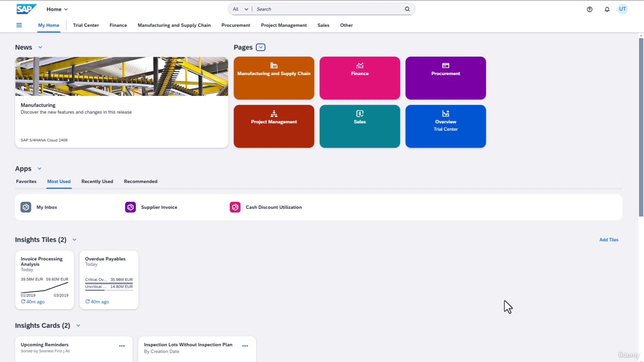Screen dimensions: 644x362
Task: Open Upcoming Reminders card options menu
Action: coord(122,346)
